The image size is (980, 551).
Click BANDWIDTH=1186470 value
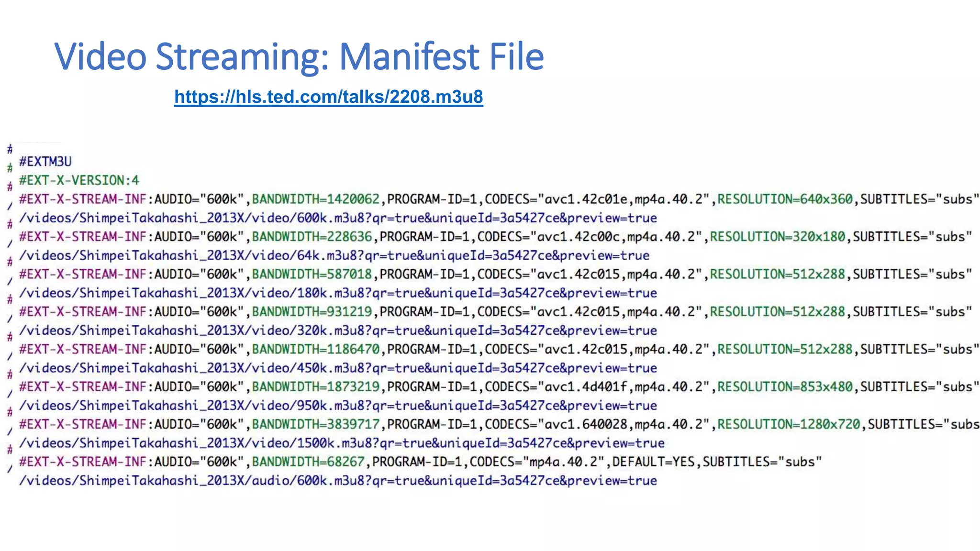316,349
